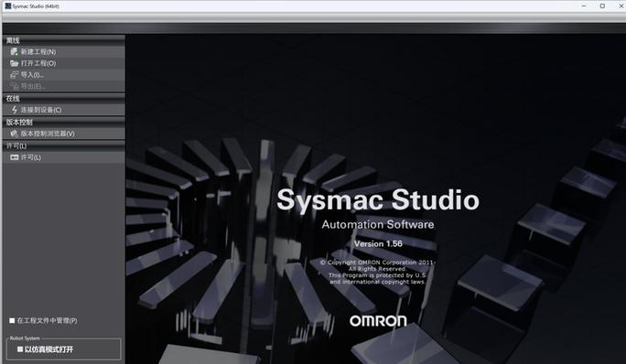Click the 版本控制 section header
The width and height of the screenshot is (626, 364).
(63, 123)
